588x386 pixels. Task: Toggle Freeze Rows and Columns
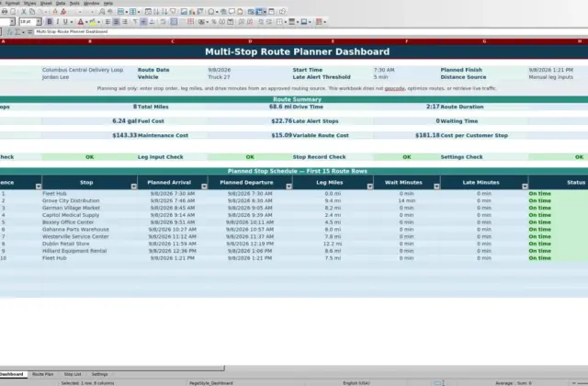tap(259, 12)
